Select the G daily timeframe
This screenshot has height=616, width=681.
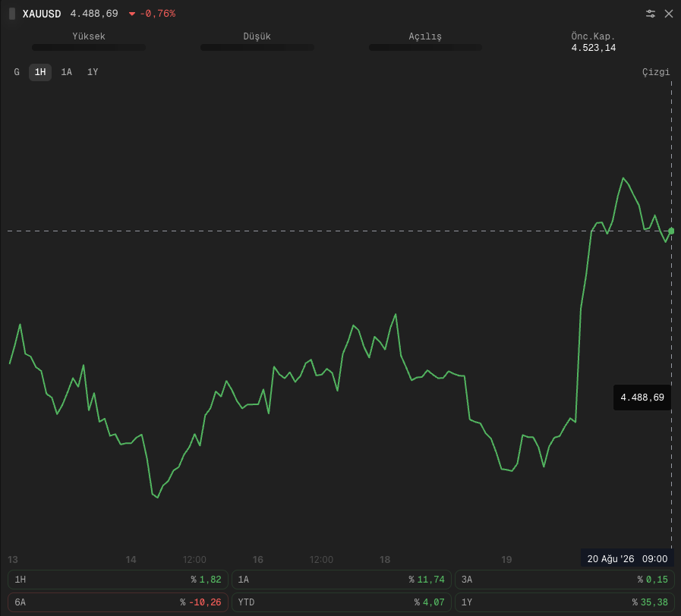17,72
